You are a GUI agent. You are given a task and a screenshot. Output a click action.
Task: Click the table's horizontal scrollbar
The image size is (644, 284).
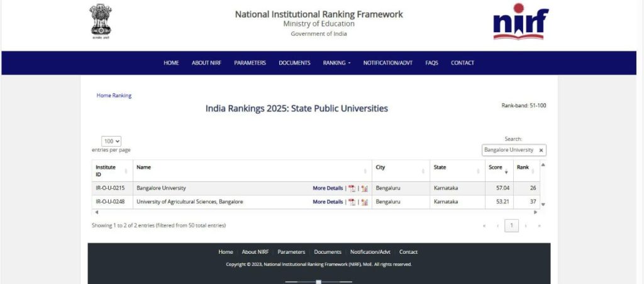pos(314,212)
